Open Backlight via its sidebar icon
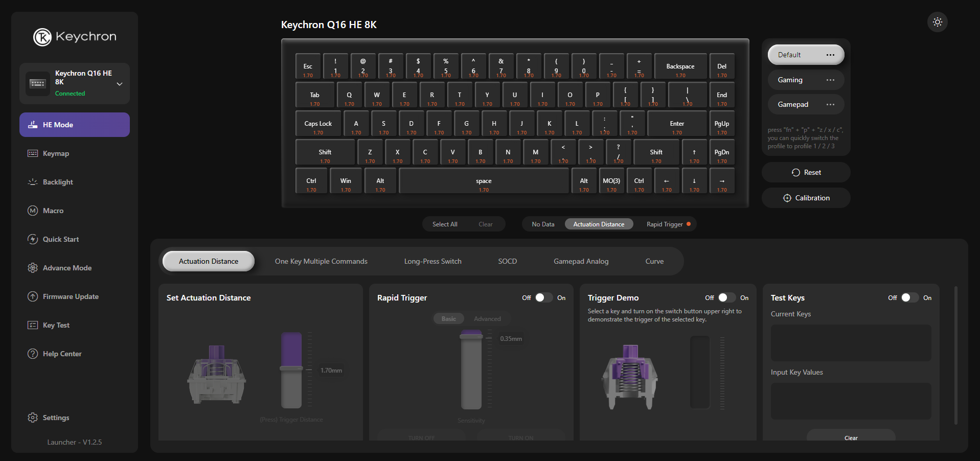The image size is (980, 461). click(33, 182)
